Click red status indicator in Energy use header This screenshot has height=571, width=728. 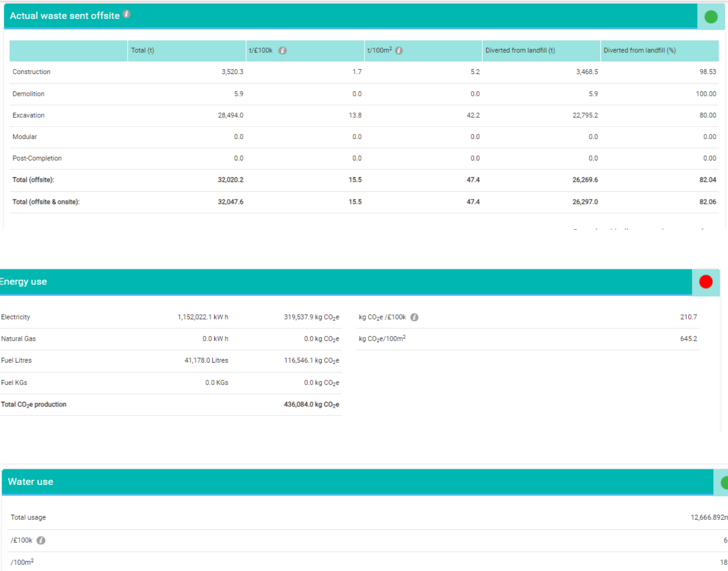706,282
